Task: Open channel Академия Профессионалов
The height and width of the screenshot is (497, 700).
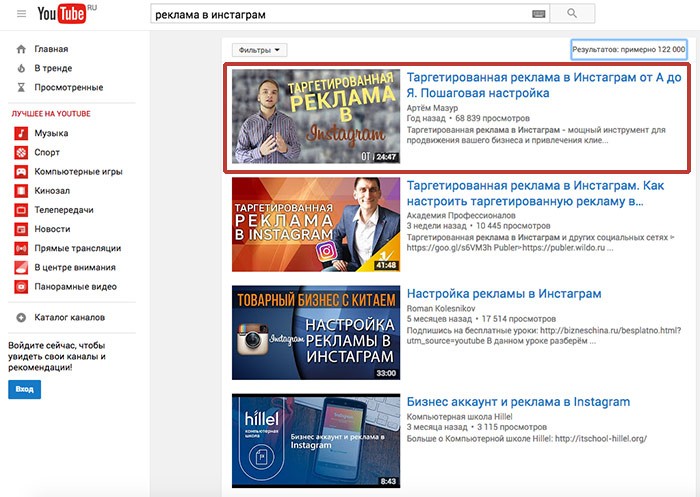Action: pos(461,215)
